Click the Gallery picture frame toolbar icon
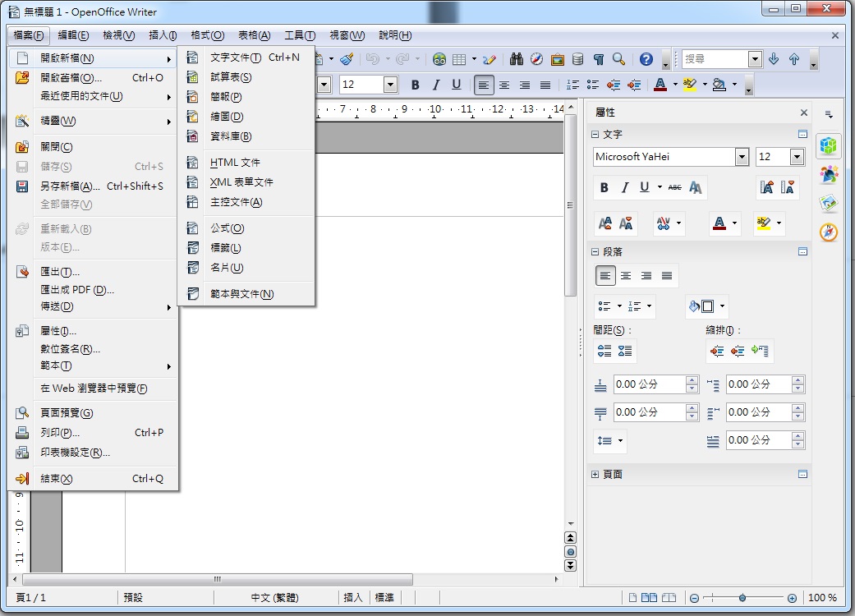 pyautogui.click(x=558, y=59)
